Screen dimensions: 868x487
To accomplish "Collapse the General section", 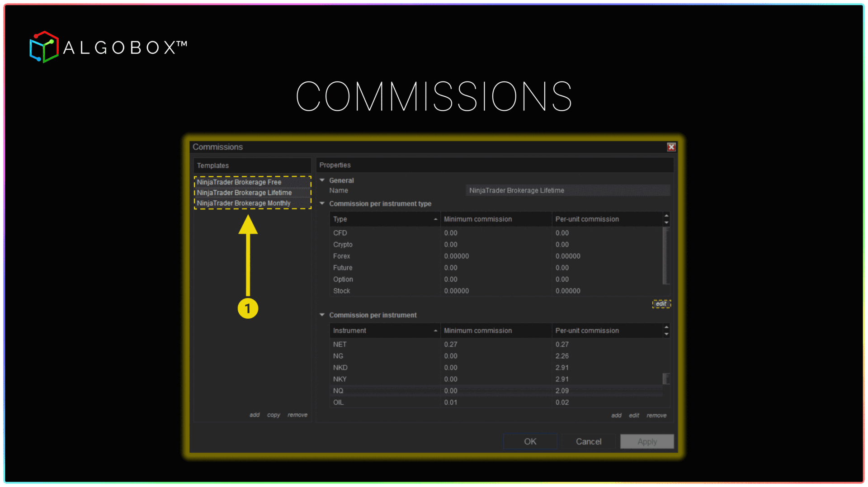I will coord(322,180).
